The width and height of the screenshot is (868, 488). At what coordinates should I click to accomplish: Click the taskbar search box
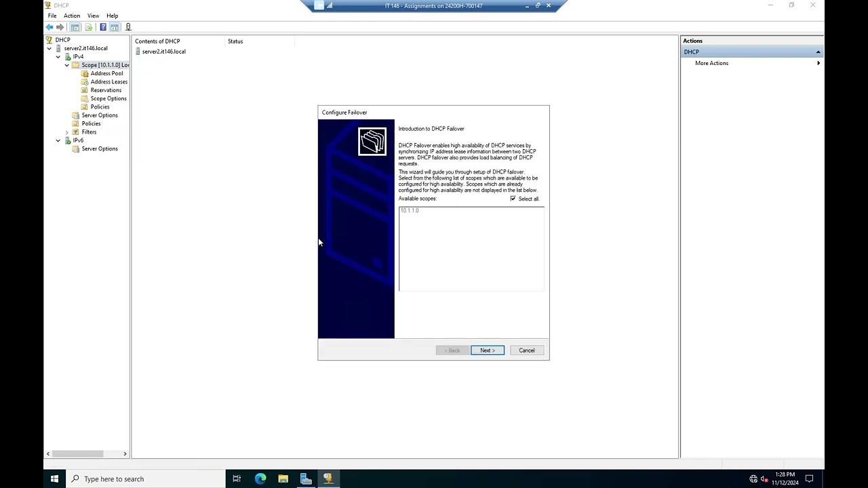pos(146,479)
